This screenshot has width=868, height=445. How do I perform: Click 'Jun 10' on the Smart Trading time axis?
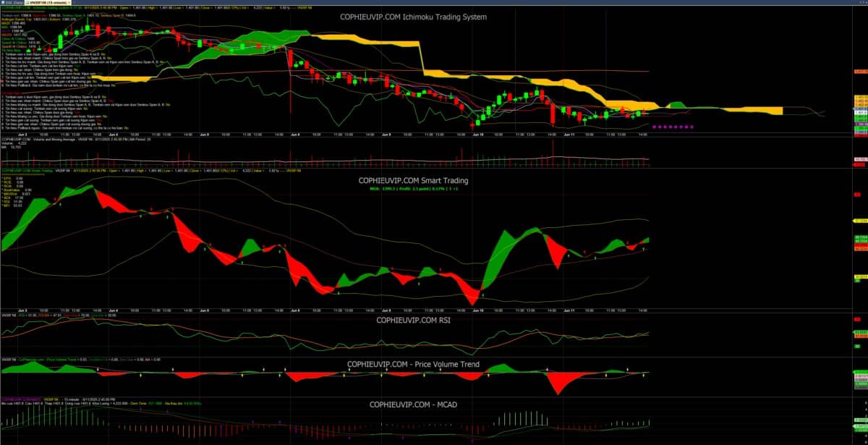478,310
